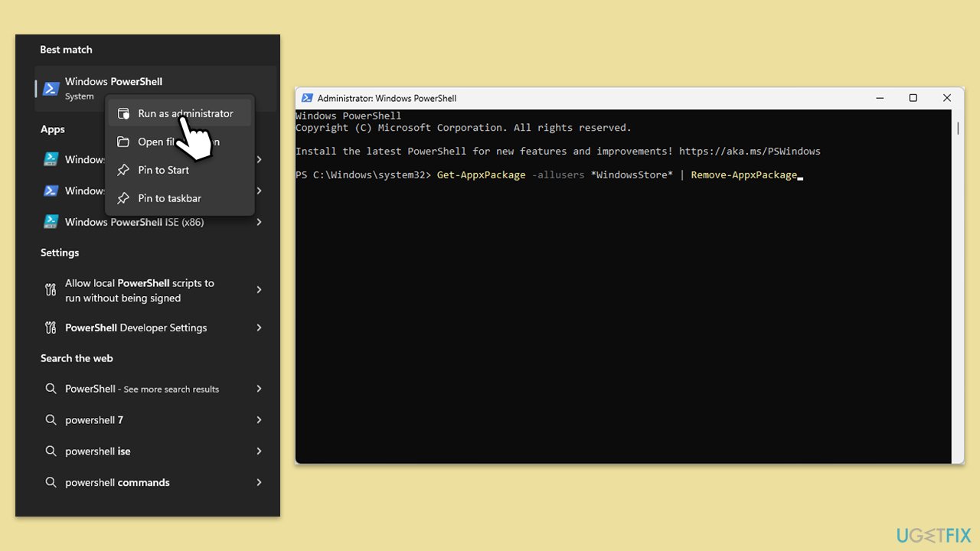Click the PowerShell window vertical scrollbar
Screen dimensions: 980x551
click(x=958, y=286)
